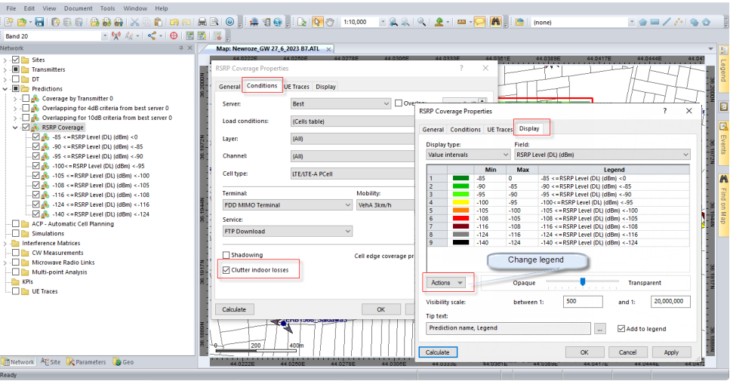Click Cancel in front dialog
This screenshot has height=381, width=730.
point(627,353)
